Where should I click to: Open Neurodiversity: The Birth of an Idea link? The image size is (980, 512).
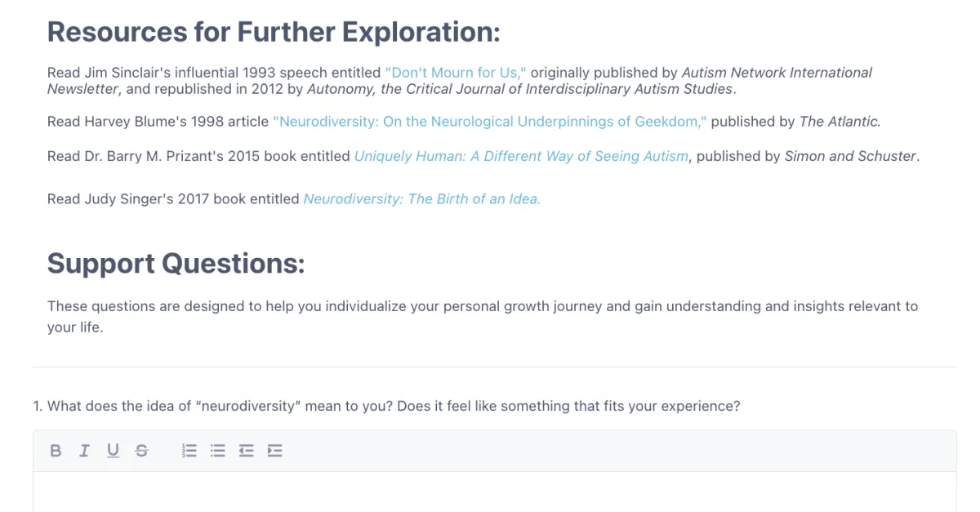[x=421, y=198]
